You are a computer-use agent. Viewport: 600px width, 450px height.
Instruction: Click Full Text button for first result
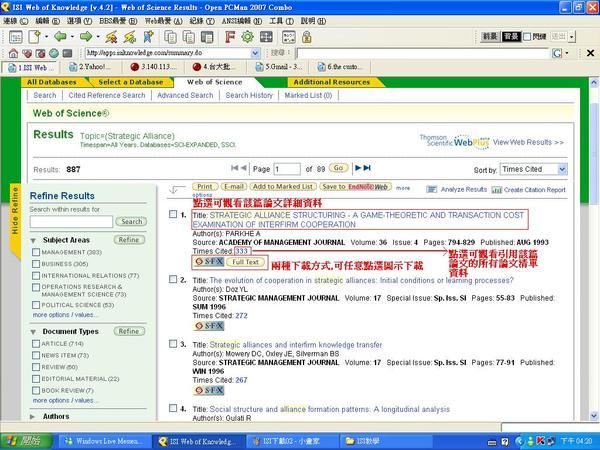[245, 262]
